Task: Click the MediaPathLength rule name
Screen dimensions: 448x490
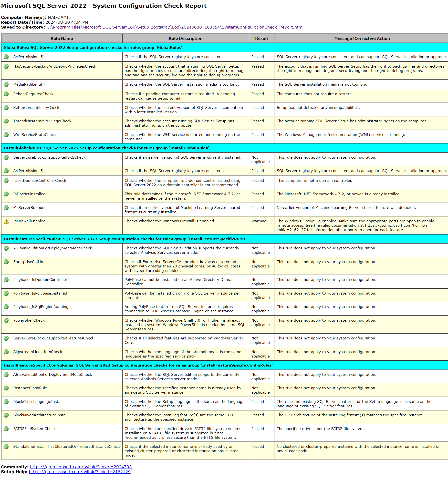Action: click(x=29, y=84)
